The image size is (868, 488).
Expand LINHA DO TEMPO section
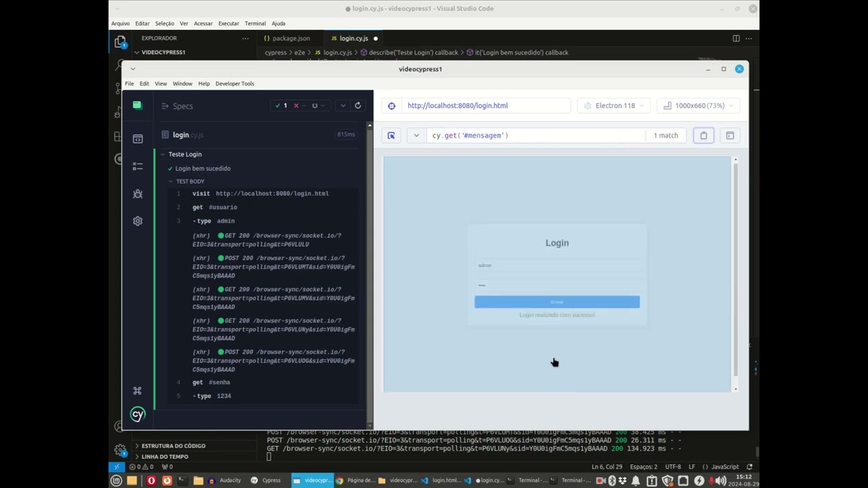click(165, 457)
